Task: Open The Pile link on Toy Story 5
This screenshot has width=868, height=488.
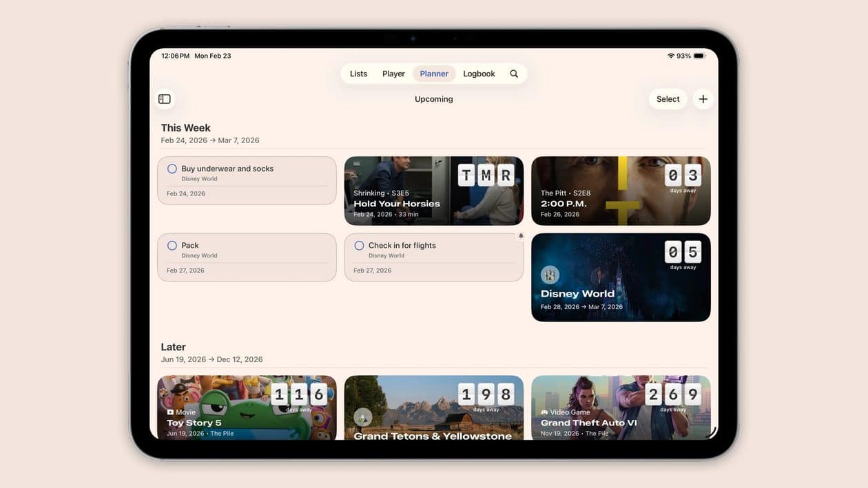Action: tap(223, 432)
